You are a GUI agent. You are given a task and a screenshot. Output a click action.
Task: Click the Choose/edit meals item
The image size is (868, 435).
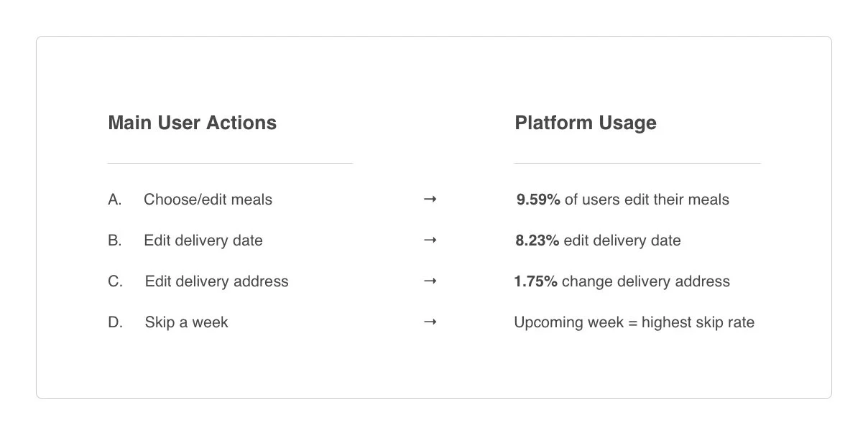[208, 200]
